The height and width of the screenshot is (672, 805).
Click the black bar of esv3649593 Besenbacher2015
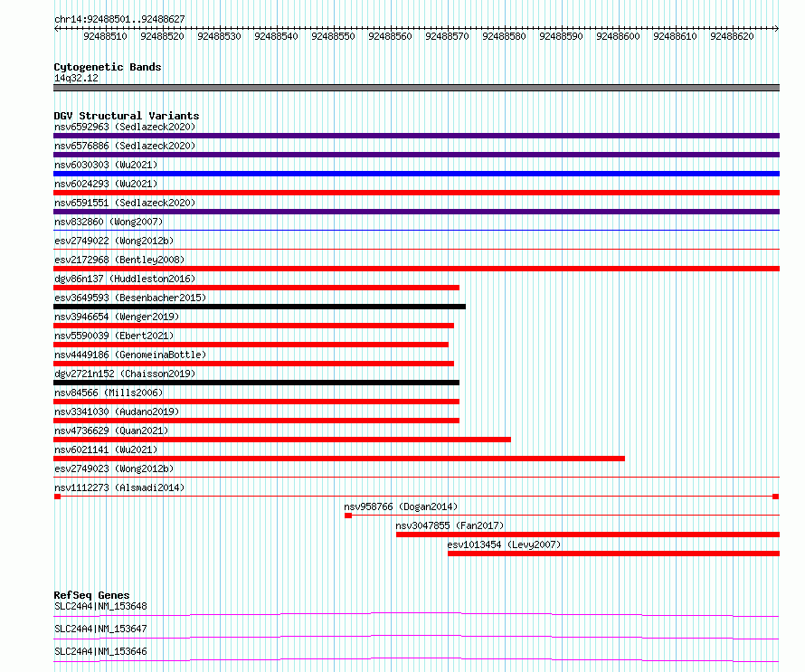260,307
